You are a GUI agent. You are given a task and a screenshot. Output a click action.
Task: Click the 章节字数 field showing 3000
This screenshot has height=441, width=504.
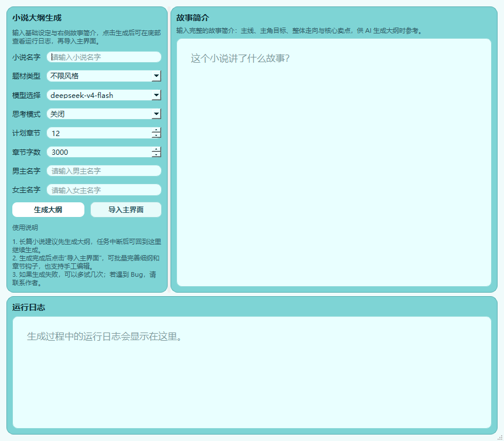[104, 152]
